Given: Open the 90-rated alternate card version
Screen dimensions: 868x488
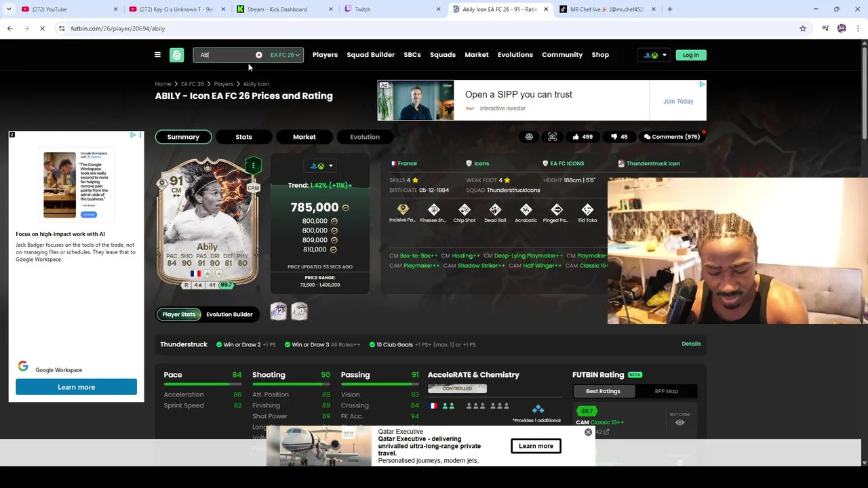Looking at the screenshot, I should [299, 311].
